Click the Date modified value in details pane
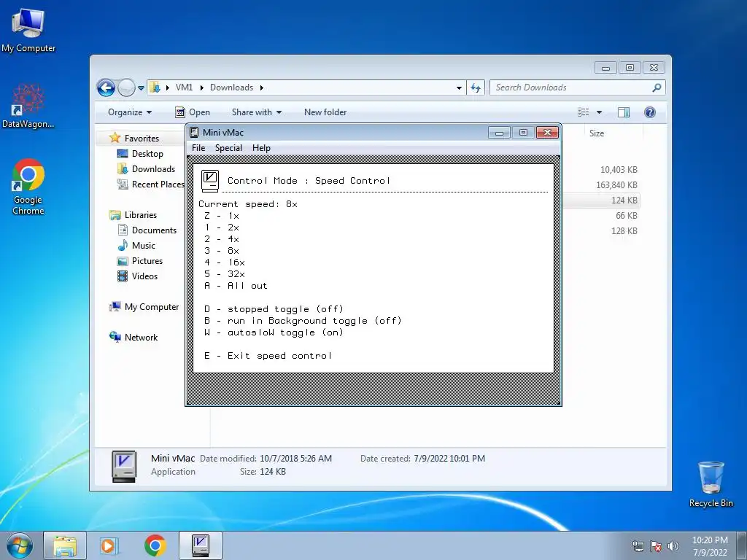 (295, 459)
